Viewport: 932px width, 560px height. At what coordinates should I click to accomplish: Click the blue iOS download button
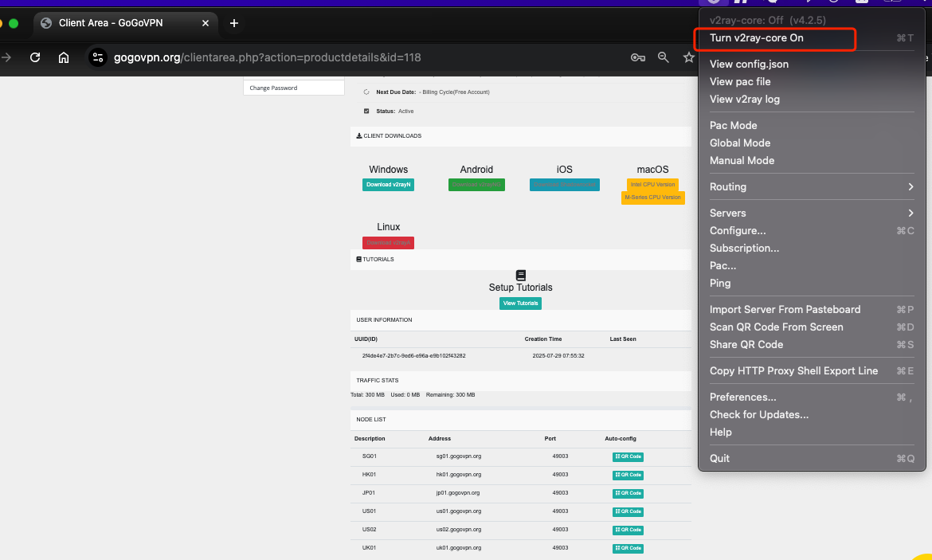tap(564, 185)
